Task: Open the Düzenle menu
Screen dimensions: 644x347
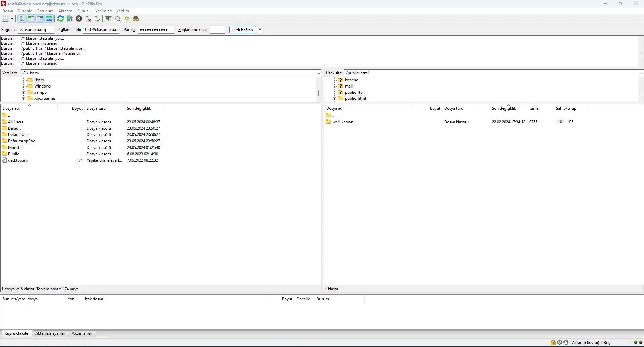Action: pos(25,11)
